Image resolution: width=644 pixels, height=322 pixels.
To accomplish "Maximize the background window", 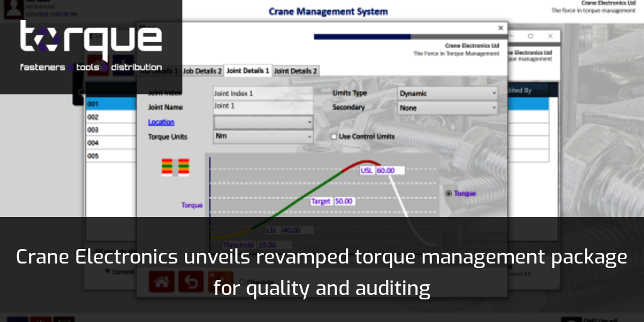I will tap(530, 36).
